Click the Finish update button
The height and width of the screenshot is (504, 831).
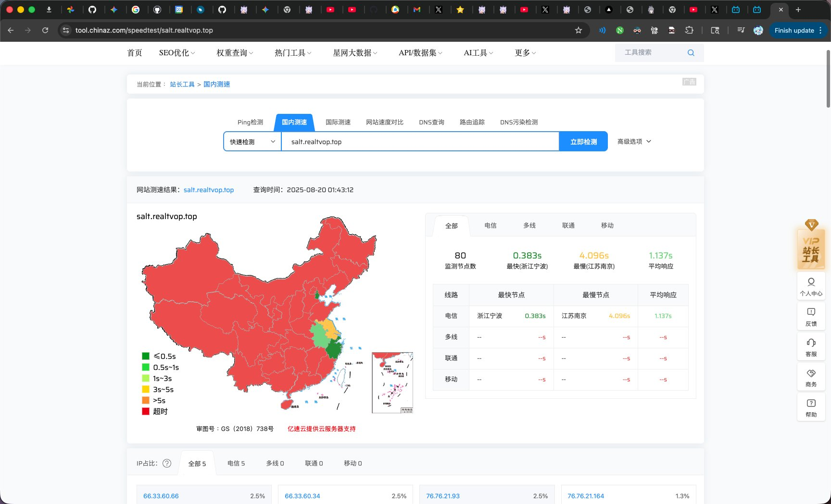click(x=794, y=30)
